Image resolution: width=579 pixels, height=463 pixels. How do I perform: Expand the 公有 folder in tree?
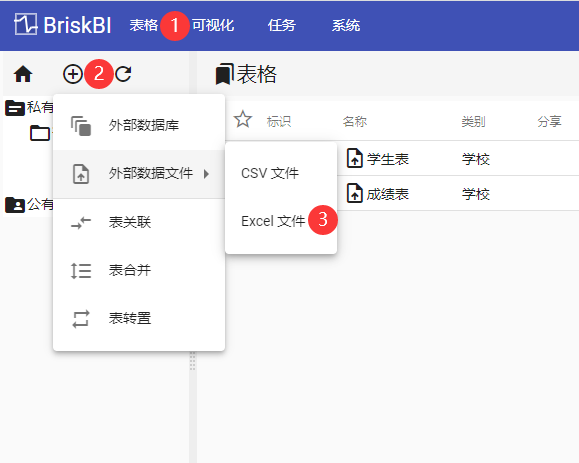[30, 205]
